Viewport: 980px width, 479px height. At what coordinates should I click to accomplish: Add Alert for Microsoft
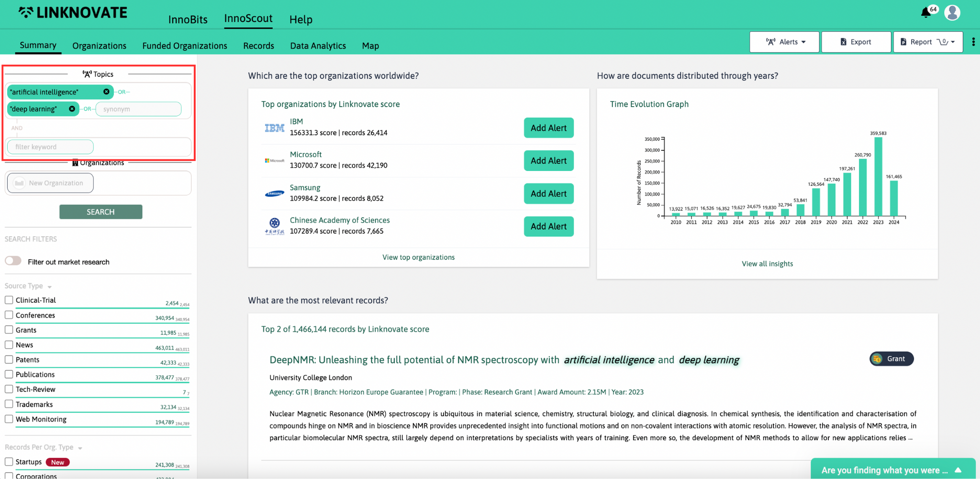point(548,160)
